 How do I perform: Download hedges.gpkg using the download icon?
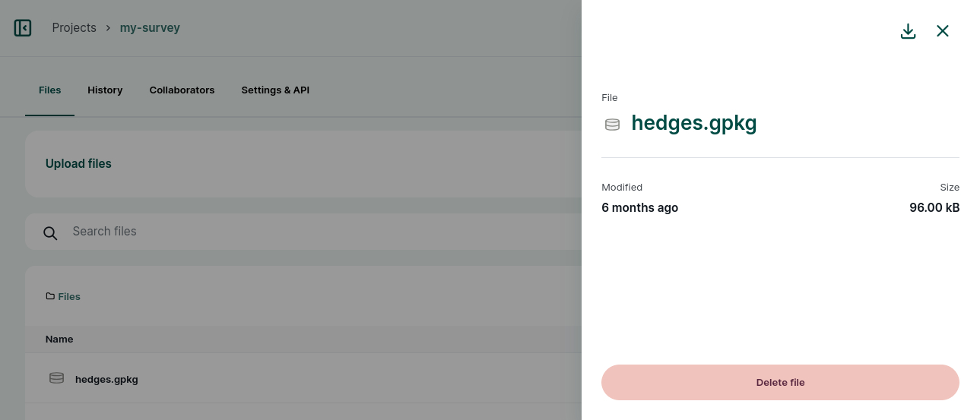click(x=908, y=31)
